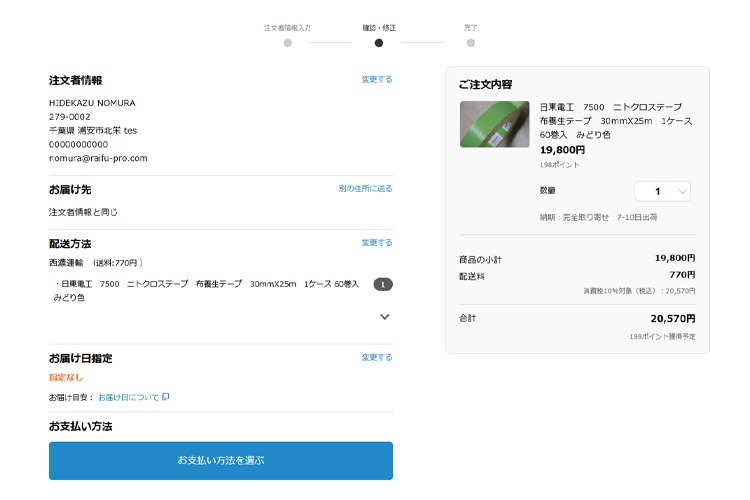This screenshot has width=750, height=500.
Task: Open the 数量 quantity dropdown
Action: coord(662,191)
